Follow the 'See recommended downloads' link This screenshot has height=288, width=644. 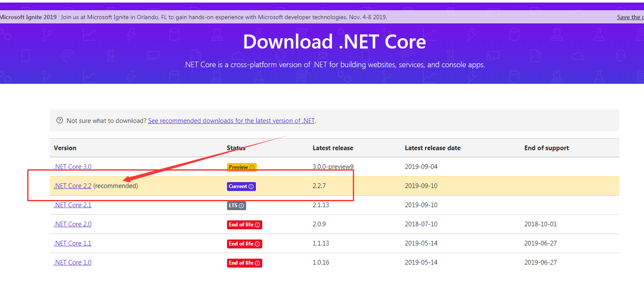pos(231,121)
